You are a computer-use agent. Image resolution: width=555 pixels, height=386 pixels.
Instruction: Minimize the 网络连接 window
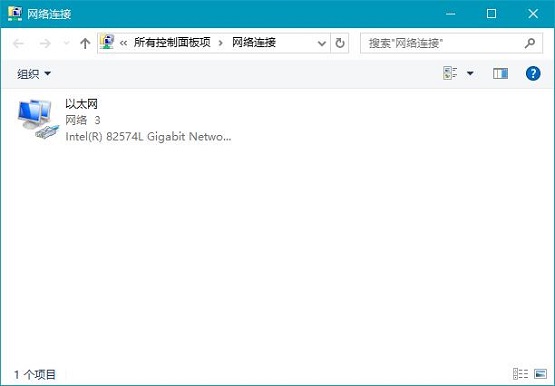(451, 14)
